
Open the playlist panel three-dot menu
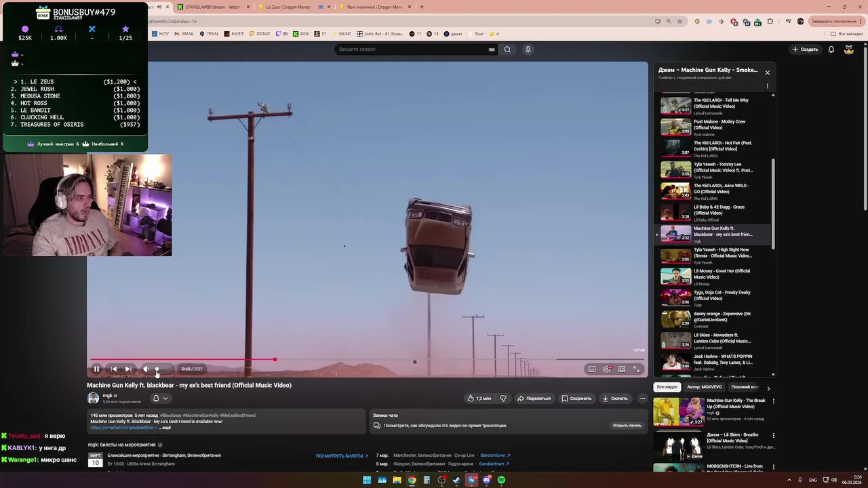(768, 86)
